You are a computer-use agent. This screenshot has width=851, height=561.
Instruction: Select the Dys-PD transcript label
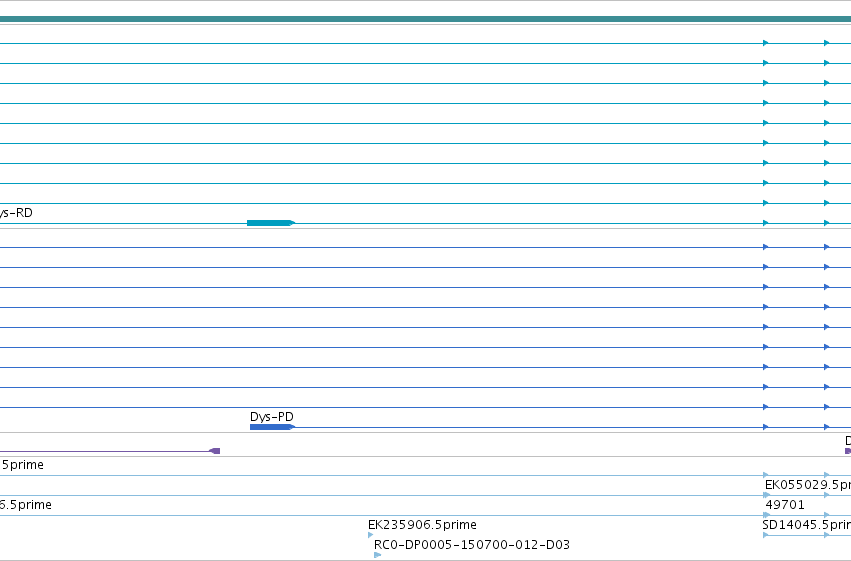pos(271,417)
